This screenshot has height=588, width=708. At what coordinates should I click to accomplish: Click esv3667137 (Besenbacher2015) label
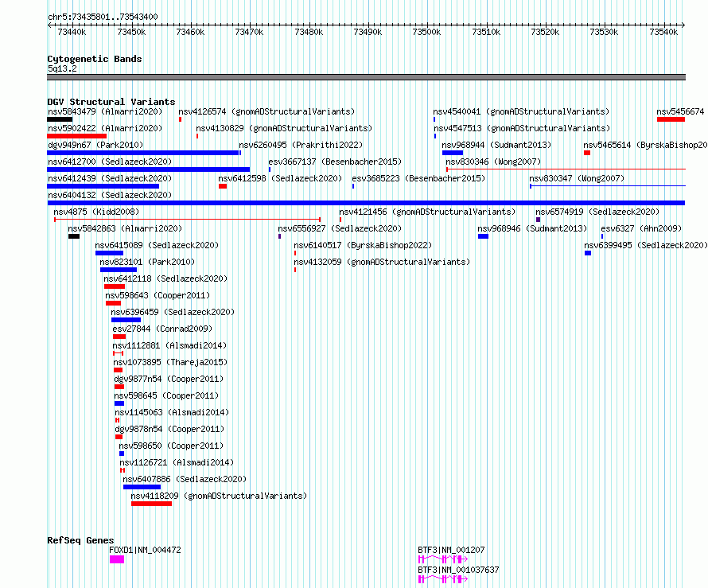point(335,162)
